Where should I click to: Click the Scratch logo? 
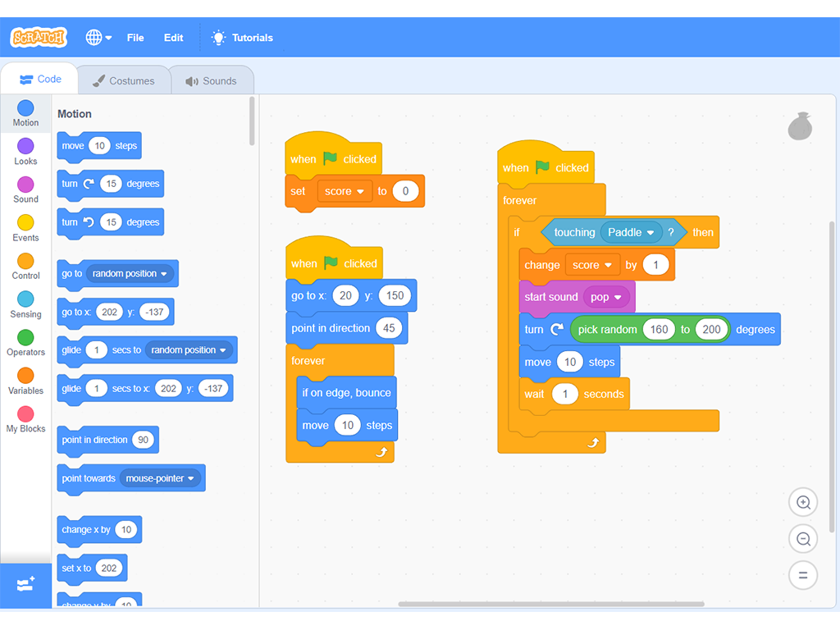[x=38, y=38]
